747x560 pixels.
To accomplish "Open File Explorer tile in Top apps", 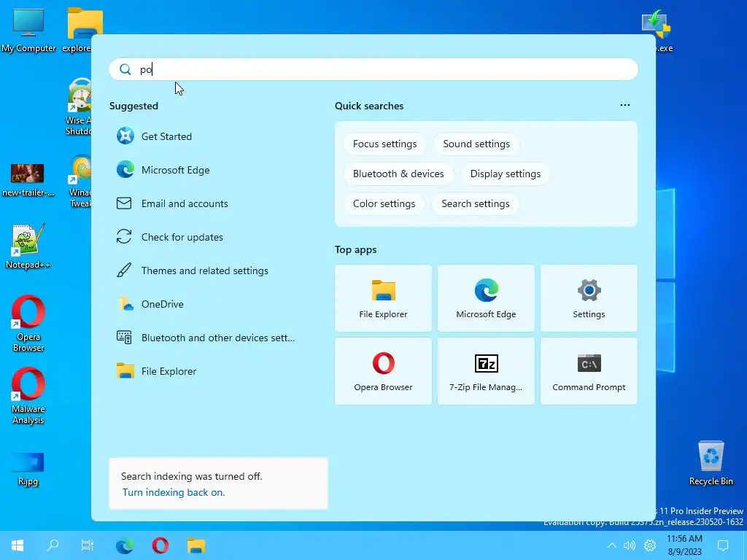I will coord(383,298).
